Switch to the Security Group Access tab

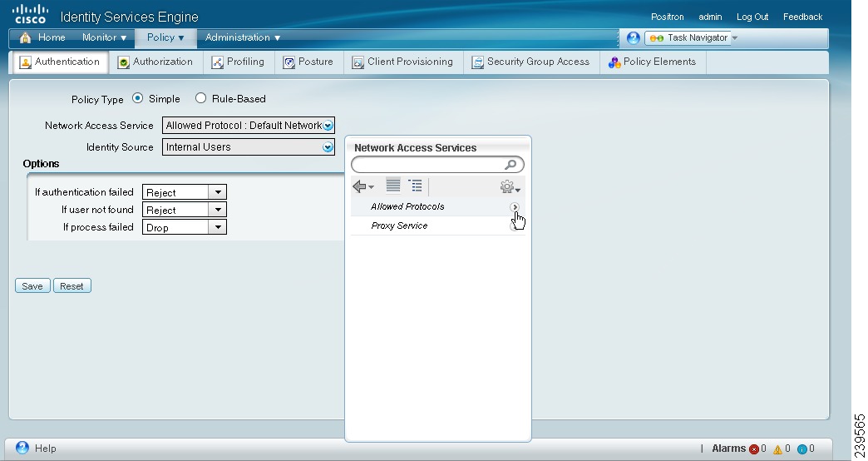[531, 62]
